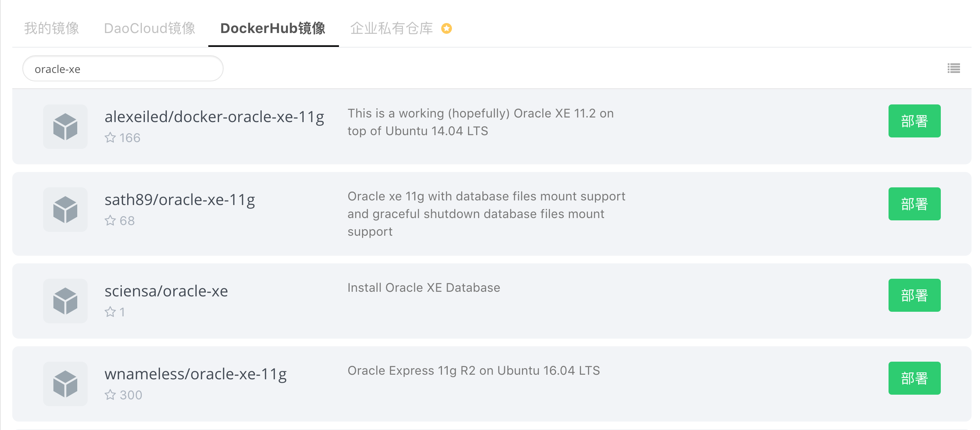Click the list view toggle icon
Screen dimensions: 980x430
[953, 68]
